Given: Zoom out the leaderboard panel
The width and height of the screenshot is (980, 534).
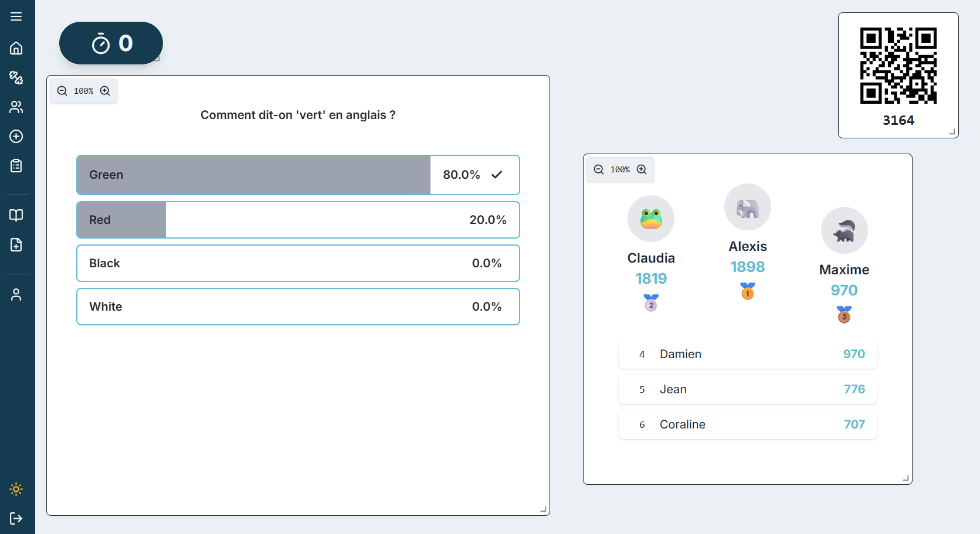Looking at the screenshot, I should [599, 169].
